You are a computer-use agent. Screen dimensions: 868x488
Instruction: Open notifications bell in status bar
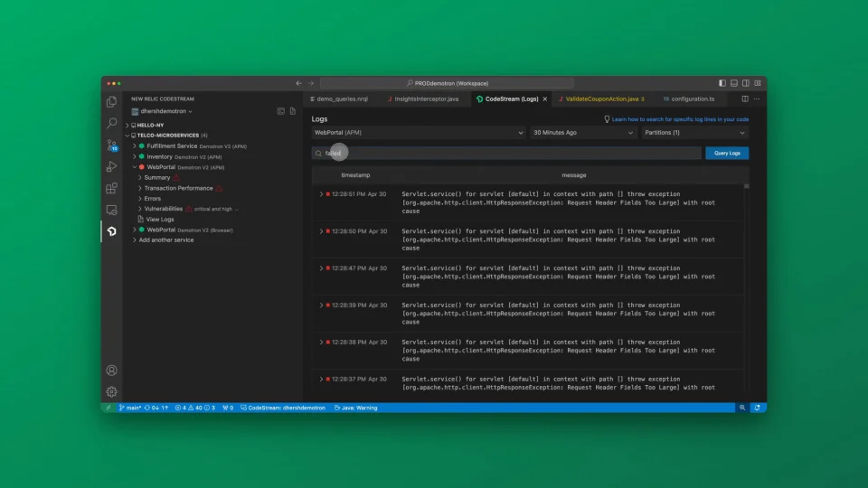click(758, 408)
